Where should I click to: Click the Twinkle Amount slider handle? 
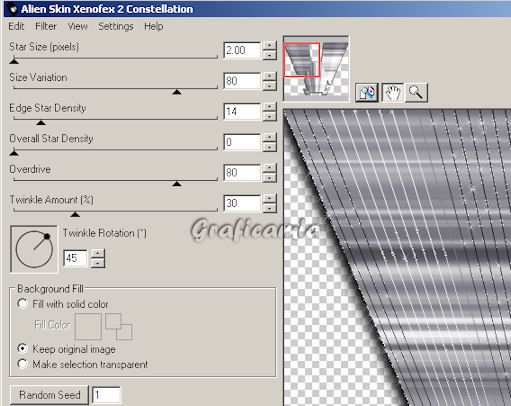(x=75, y=214)
